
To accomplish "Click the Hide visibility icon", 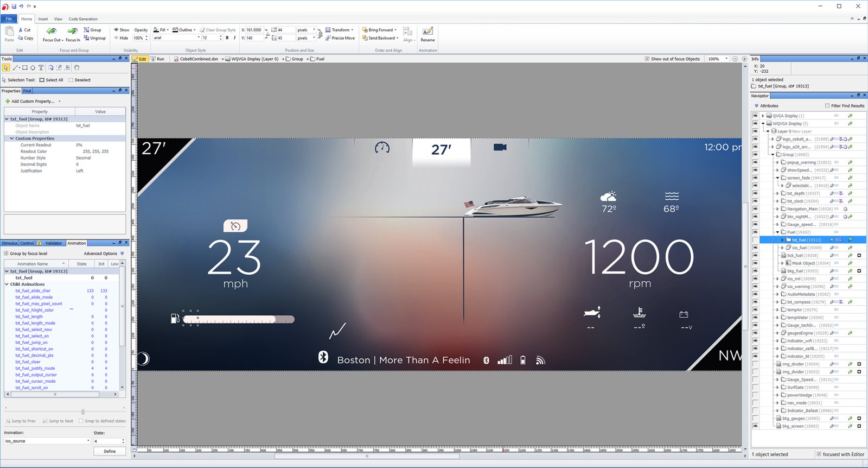I will coord(116,38).
